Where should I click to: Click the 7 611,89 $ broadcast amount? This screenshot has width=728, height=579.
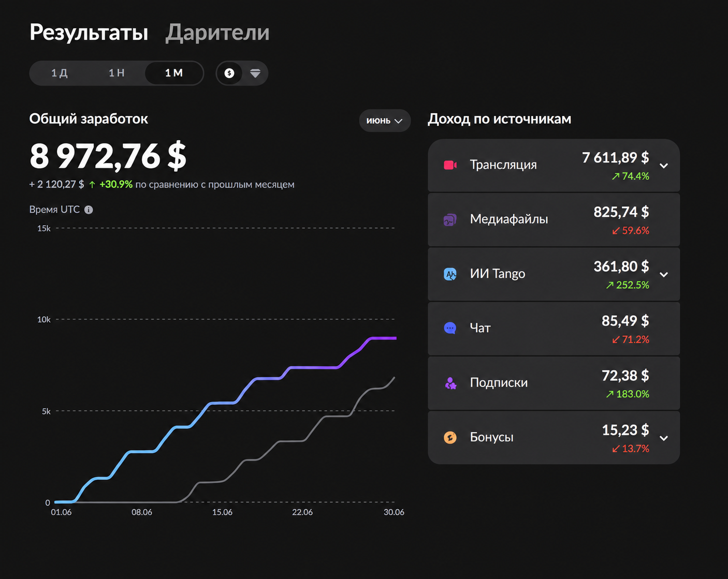click(x=615, y=157)
